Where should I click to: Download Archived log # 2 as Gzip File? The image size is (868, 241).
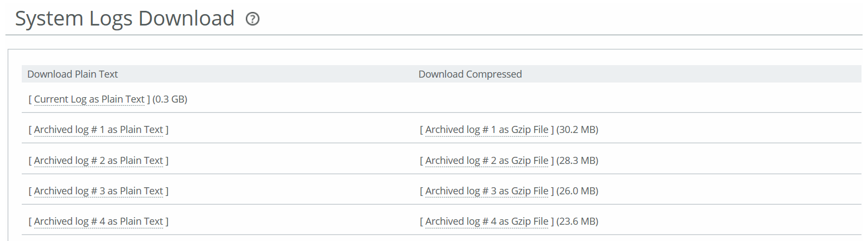(x=487, y=161)
